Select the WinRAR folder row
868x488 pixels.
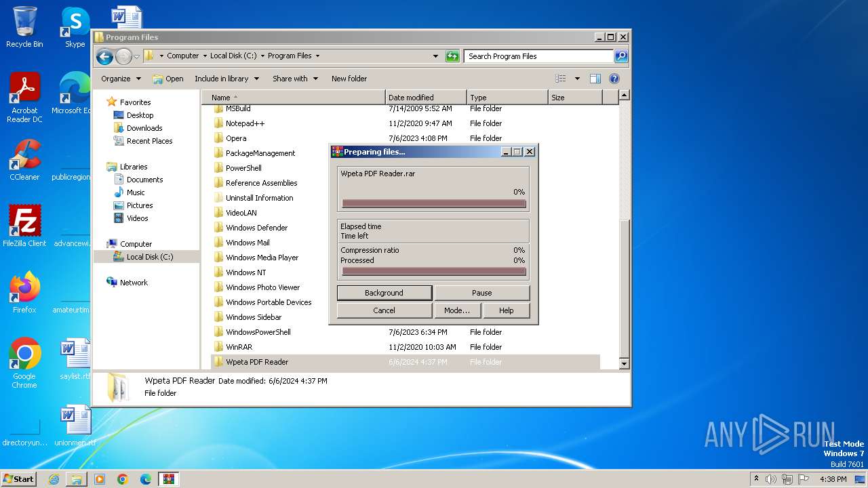tap(406, 347)
